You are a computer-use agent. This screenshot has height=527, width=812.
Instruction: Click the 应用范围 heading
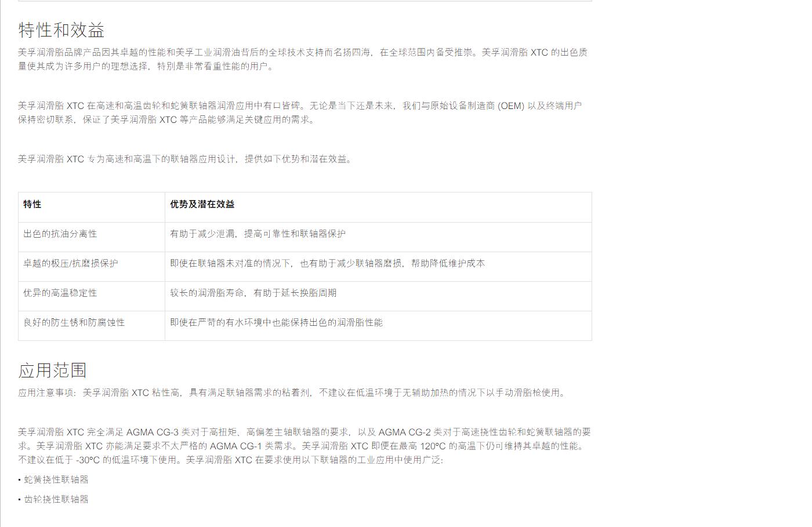(52, 370)
